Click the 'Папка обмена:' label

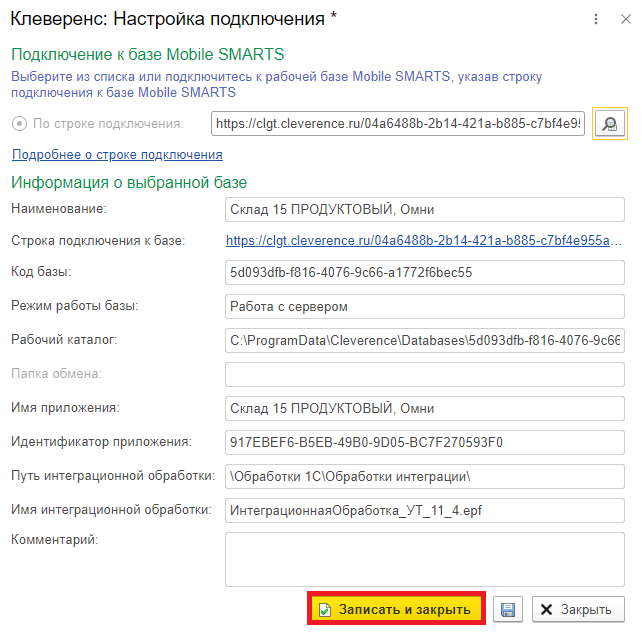[x=56, y=373]
